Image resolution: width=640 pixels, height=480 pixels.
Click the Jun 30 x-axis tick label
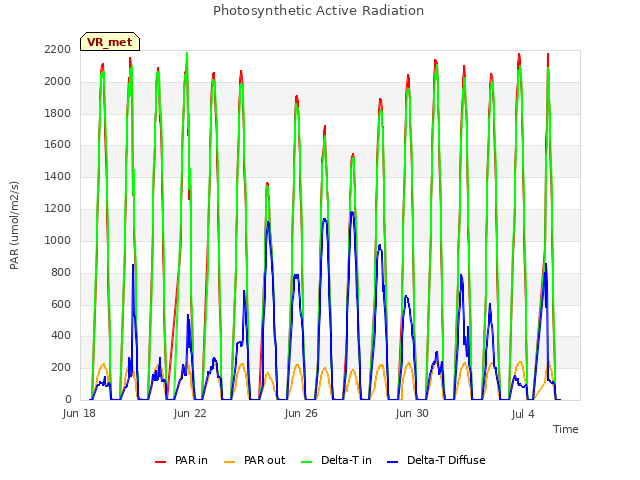412,414
